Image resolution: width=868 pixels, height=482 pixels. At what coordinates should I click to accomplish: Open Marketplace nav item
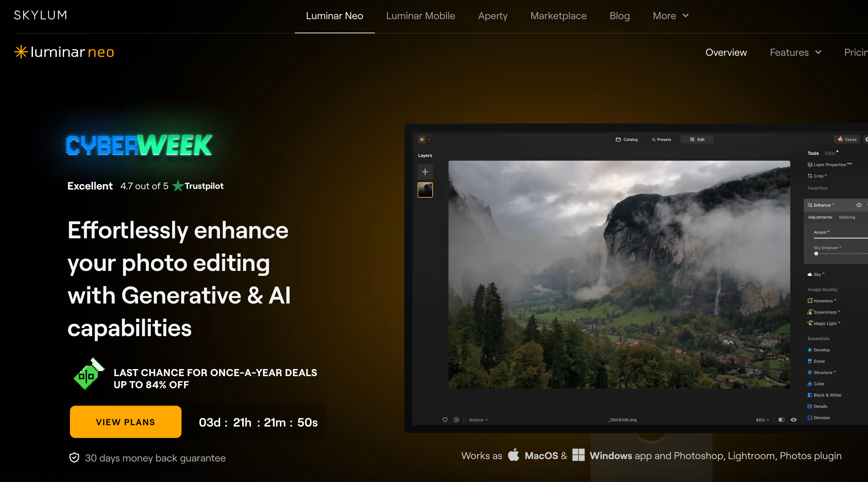tap(558, 16)
